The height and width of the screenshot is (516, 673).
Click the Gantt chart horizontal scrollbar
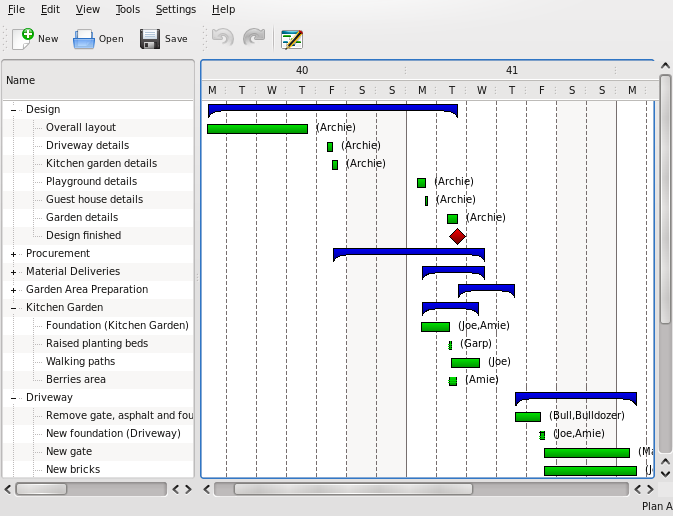(430, 489)
